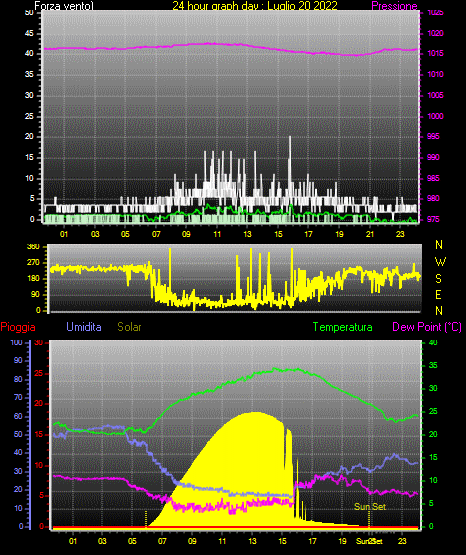Click the 180 value on the wind direction axis
466x555 pixels.
pos(34,279)
